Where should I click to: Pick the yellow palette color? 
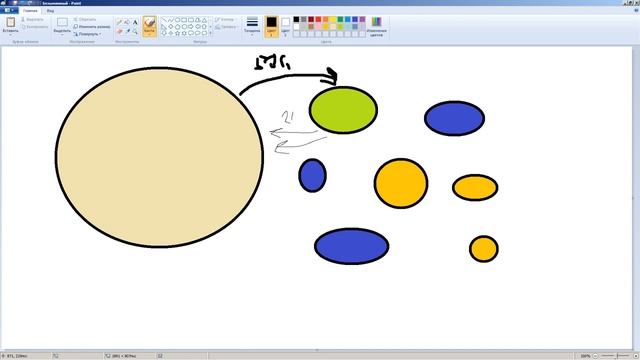333,19
